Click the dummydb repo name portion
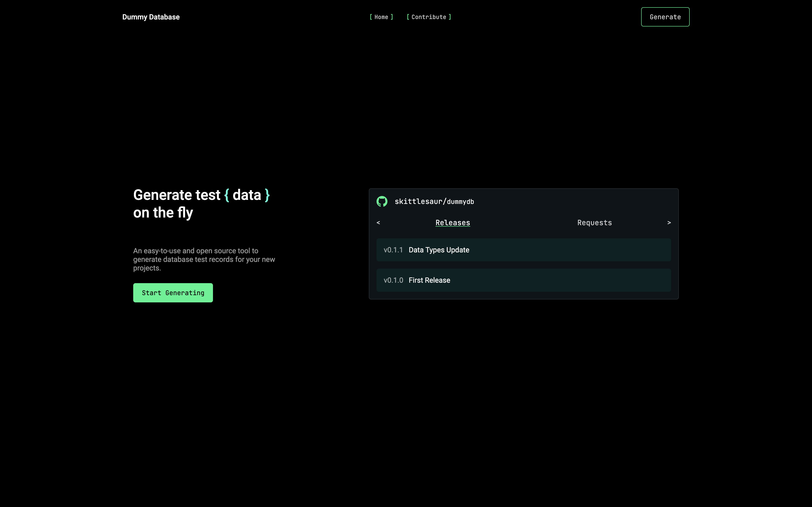The height and width of the screenshot is (507, 812). coord(461,201)
